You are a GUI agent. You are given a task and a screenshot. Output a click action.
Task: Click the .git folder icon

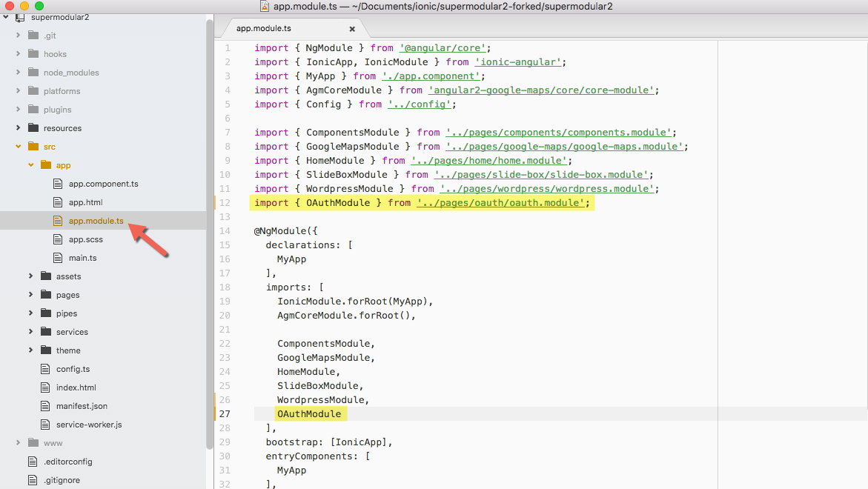(x=33, y=36)
